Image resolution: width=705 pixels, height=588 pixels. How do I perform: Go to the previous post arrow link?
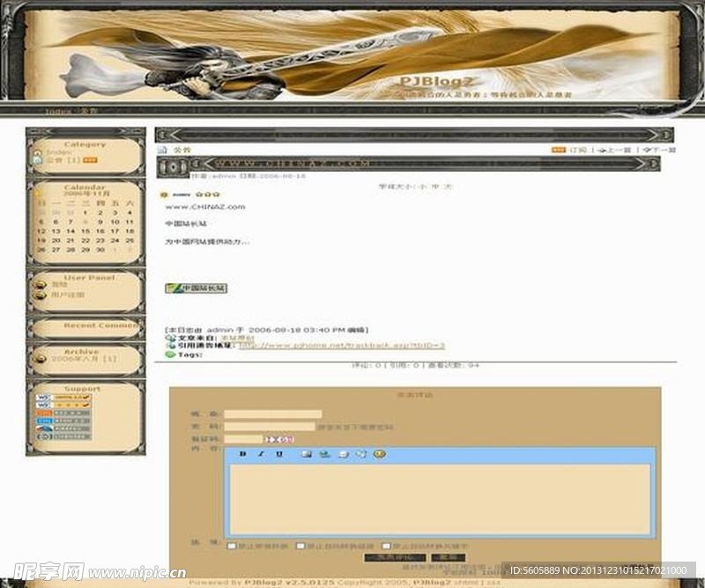click(614, 151)
